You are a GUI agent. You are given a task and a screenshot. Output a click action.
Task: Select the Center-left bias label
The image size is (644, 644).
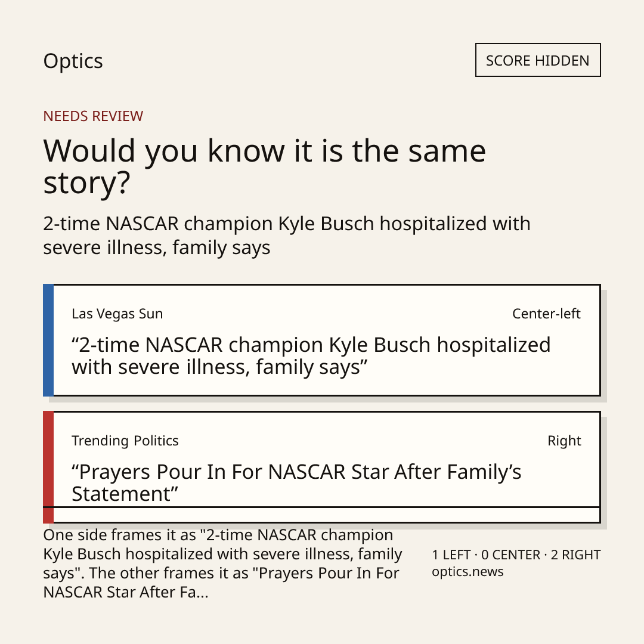click(x=546, y=314)
